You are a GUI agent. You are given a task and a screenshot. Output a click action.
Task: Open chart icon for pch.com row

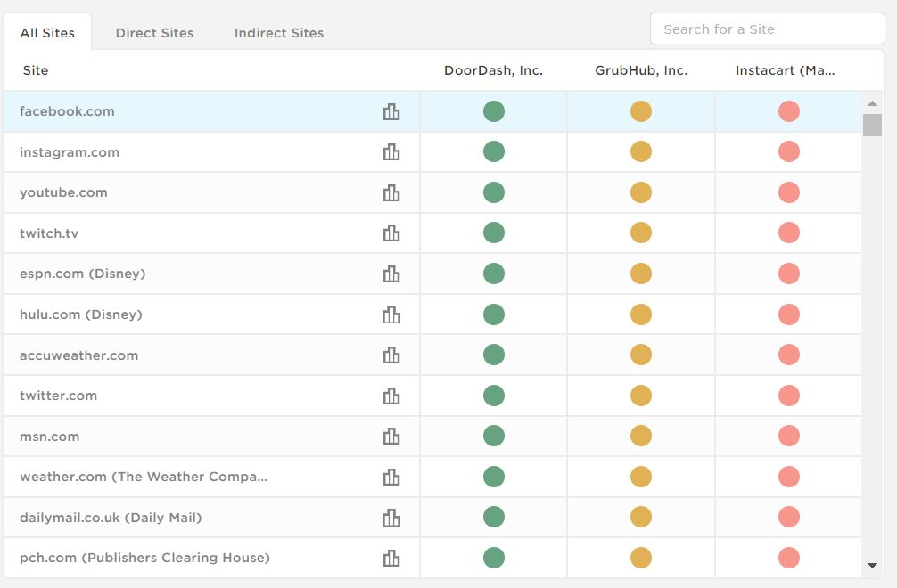coord(391,558)
